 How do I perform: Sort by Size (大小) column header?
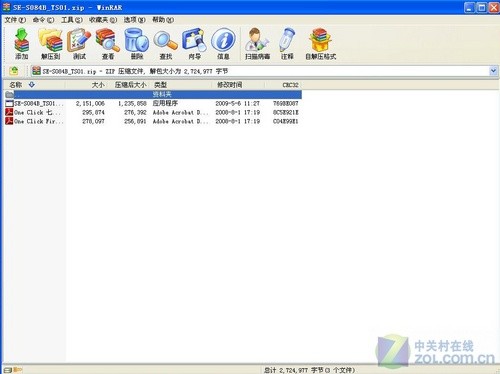[86, 85]
